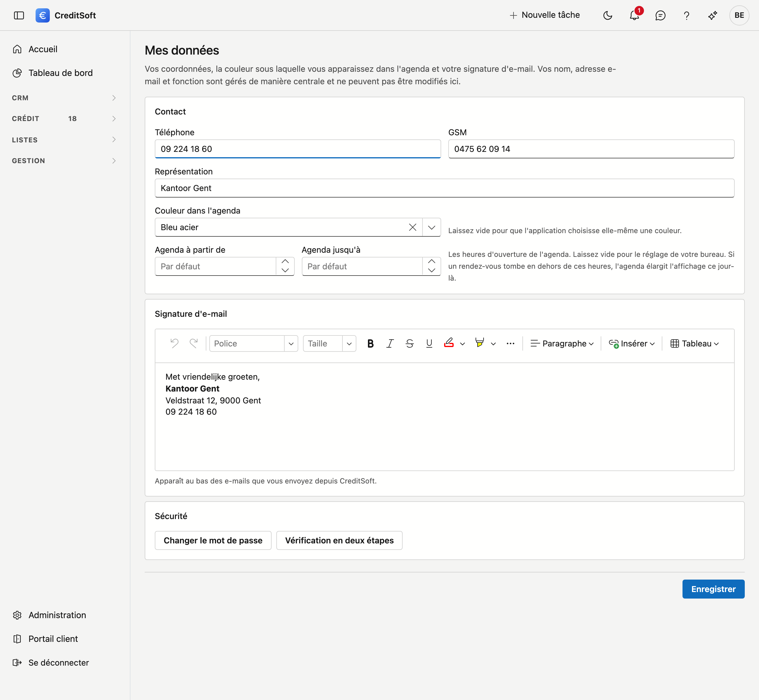Toggle underline formatting

pyautogui.click(x=429, y=343)
